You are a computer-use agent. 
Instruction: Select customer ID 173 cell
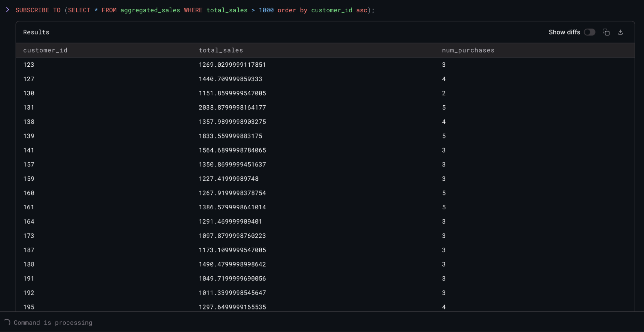(x=29, y=236)
